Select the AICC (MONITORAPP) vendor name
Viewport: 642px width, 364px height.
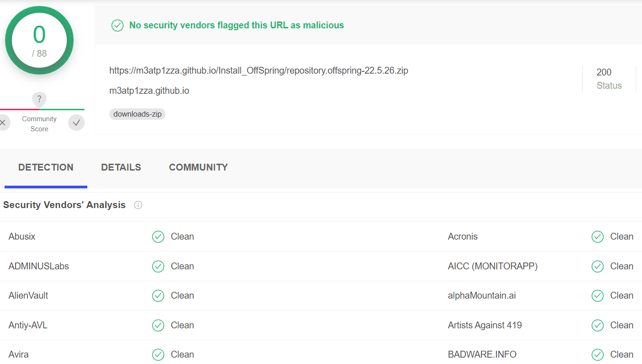(x=493, y=266)
